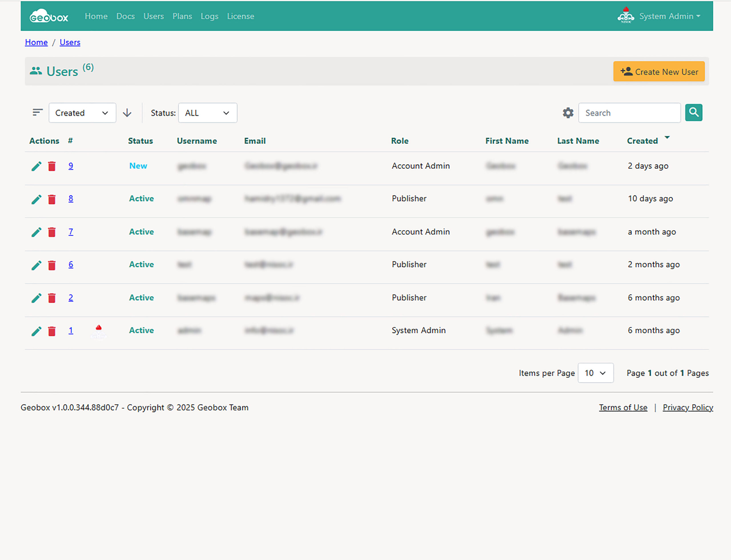The image size is (731, 560).
Task: Click the Created column sort header
Action: 642,141
